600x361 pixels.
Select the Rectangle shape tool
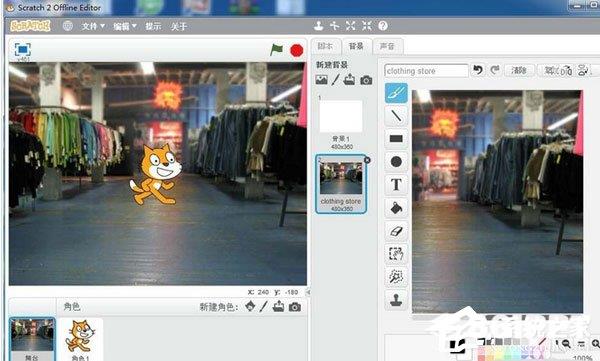396,139
